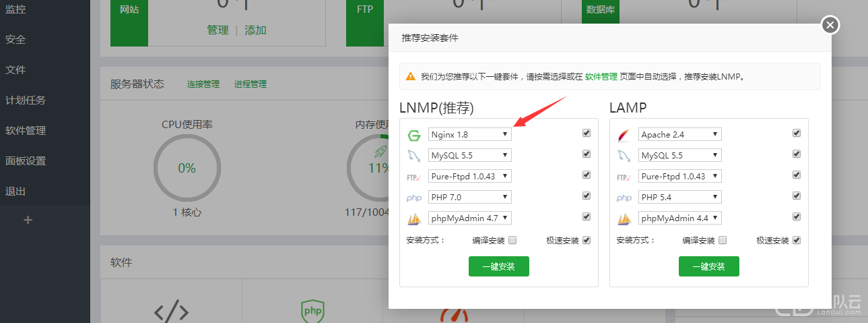868x323 pixels.
Task: Open the Apache 2.4 version dropdown
Action: pyautogui.click(x=680, y=135)
